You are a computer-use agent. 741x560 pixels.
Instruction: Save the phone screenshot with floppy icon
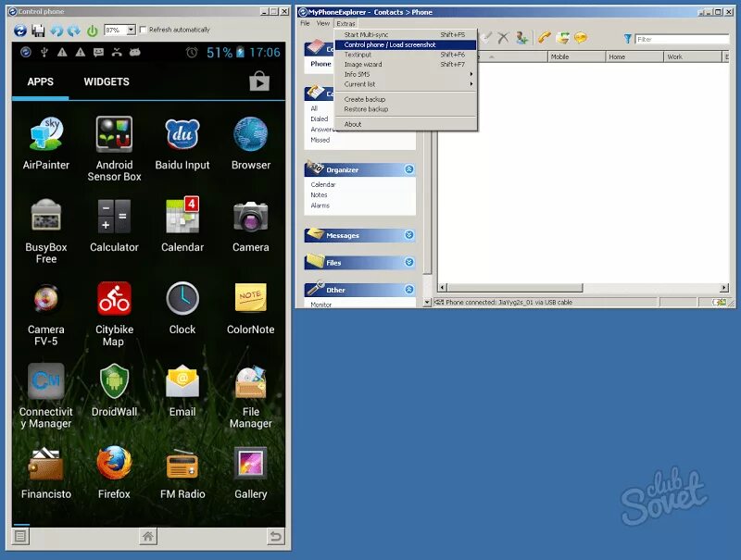[x=38, y=31]
